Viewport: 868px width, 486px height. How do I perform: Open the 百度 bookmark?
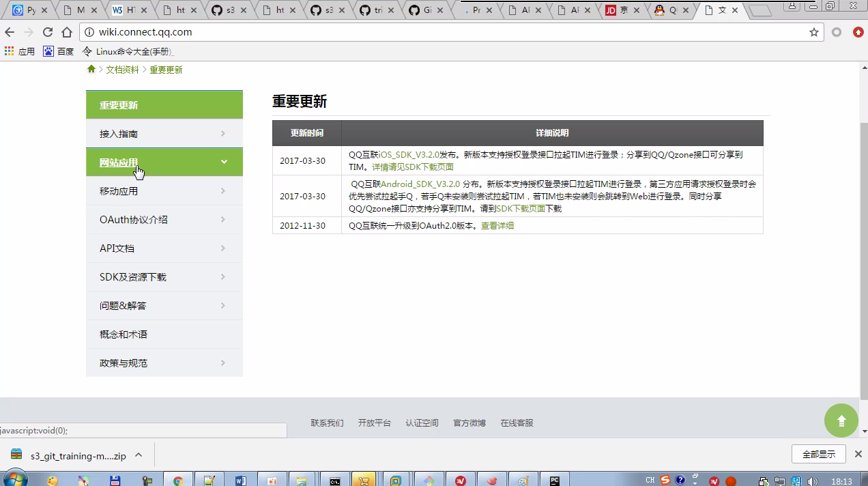click(59, 51)
